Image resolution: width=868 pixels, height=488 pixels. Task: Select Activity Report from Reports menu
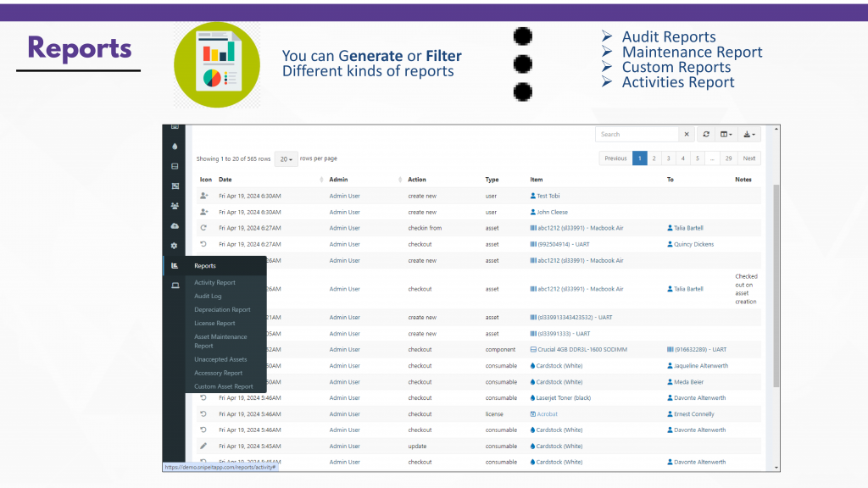pyautogui.click(x=214, y=283)
